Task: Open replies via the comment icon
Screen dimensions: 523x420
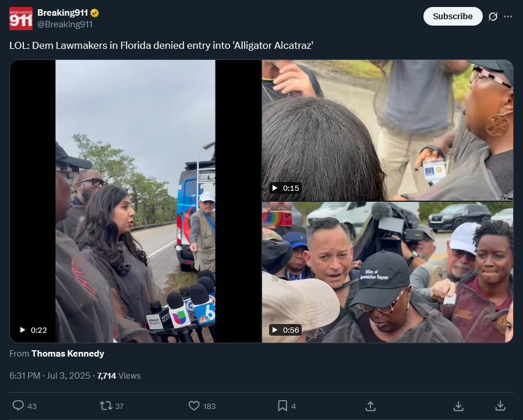Action: (18, 405)
